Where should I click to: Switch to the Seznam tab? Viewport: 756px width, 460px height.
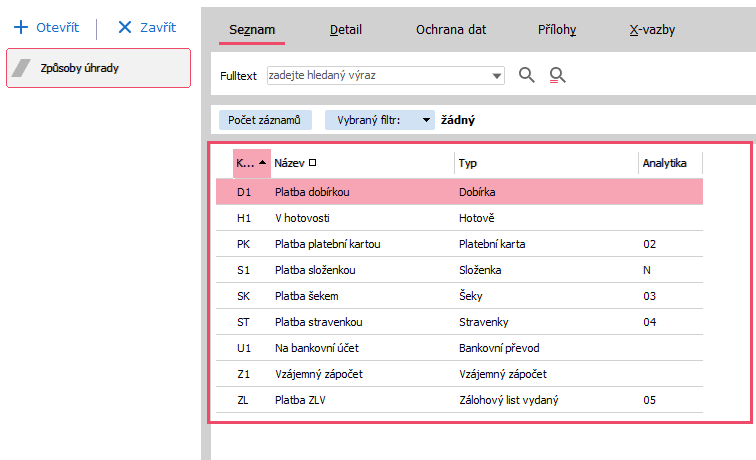(x=252, y=30)
